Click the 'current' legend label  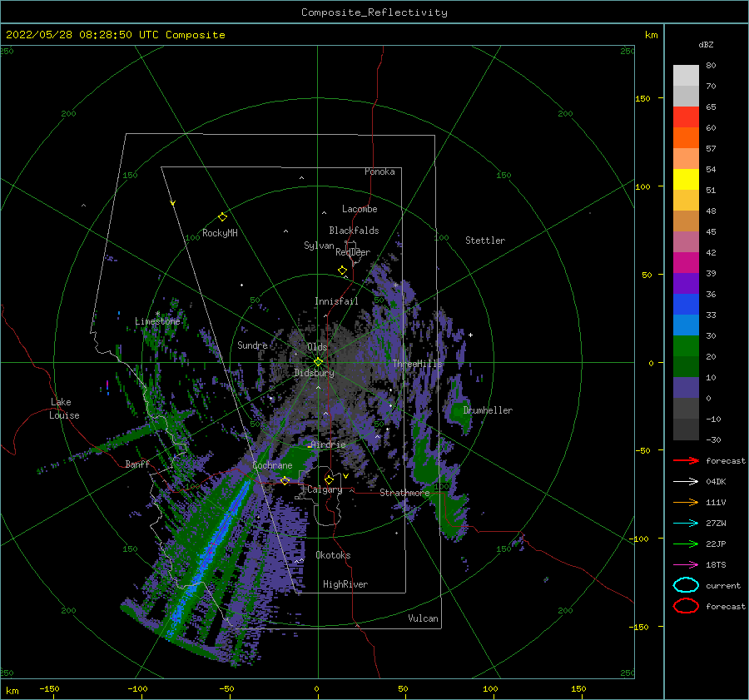[x=723, y=586]
